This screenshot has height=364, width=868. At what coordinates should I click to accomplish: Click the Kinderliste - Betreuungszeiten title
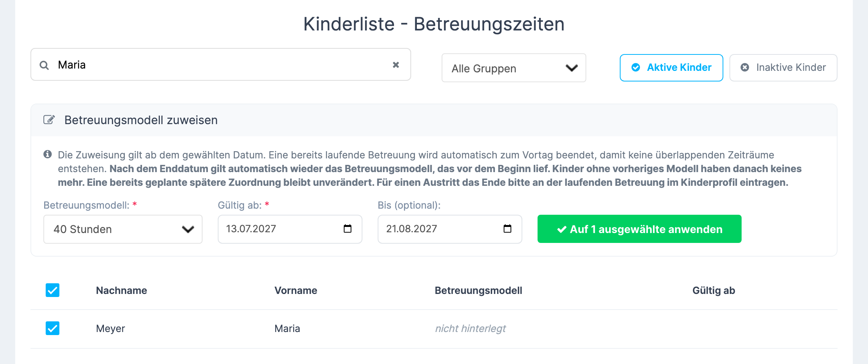tap(434, 24)
